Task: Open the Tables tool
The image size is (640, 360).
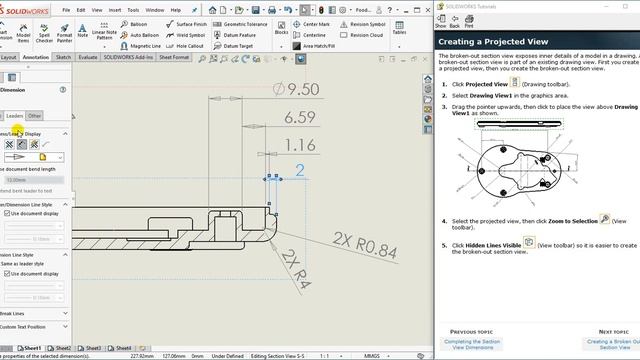Action: pos(399,28)
